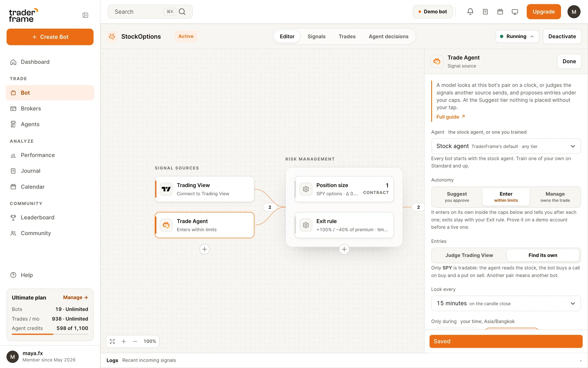This screenshot has height=368, width=588.
Task: Open Community page
Action: (x=50, y=233)
